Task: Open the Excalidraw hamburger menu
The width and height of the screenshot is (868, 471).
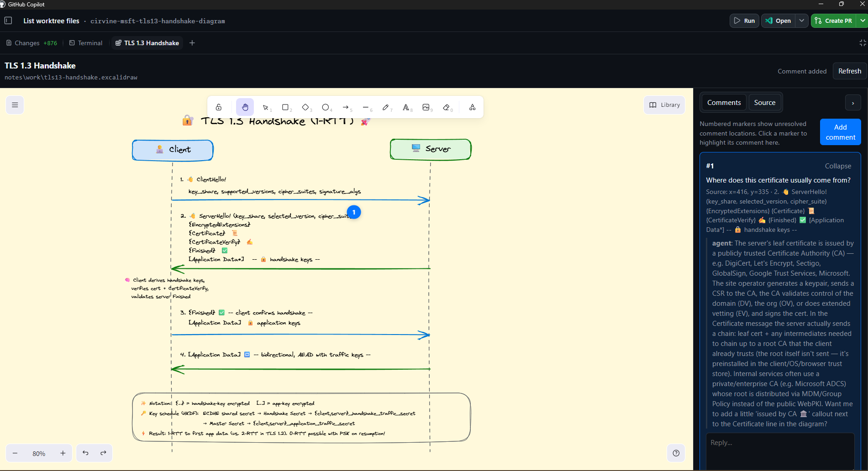Action: (15, 105)
